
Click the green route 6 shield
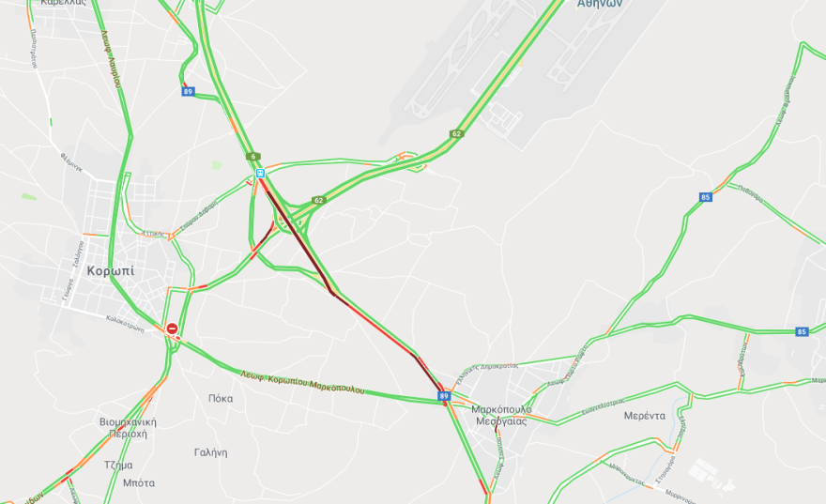click(253, 157)
